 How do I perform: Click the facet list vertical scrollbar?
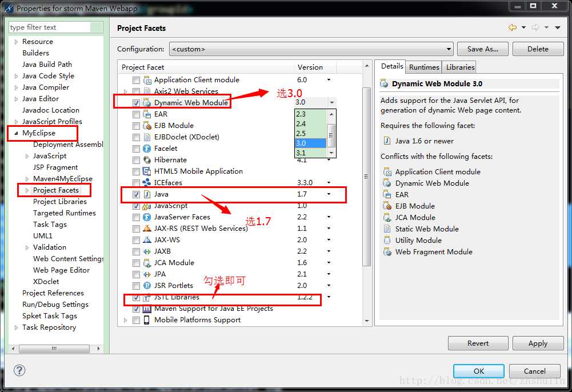coord(367,177)
